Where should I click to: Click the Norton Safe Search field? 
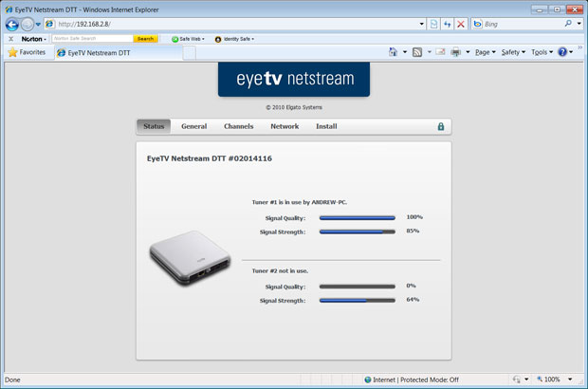(x=92, y=38)
